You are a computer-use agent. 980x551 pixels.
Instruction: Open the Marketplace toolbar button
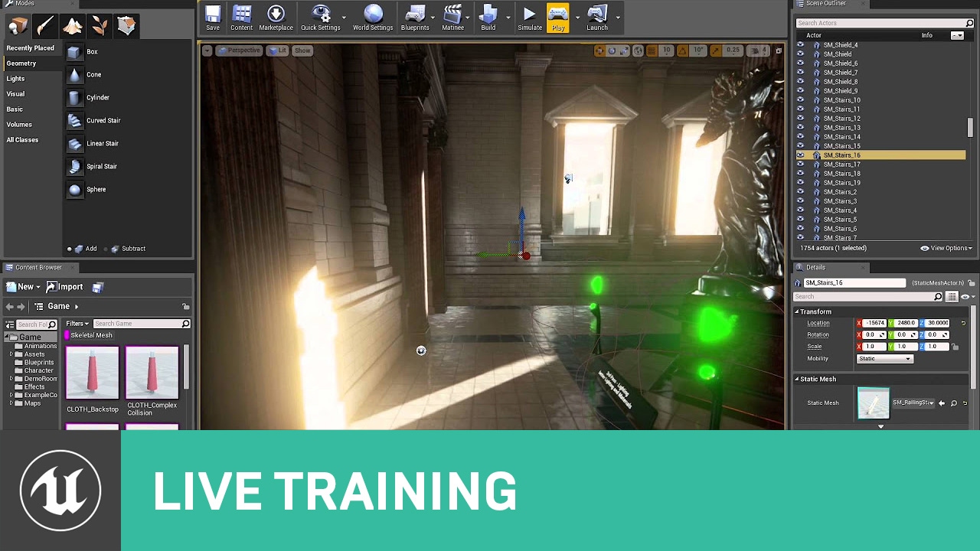(x=276, y=18)
